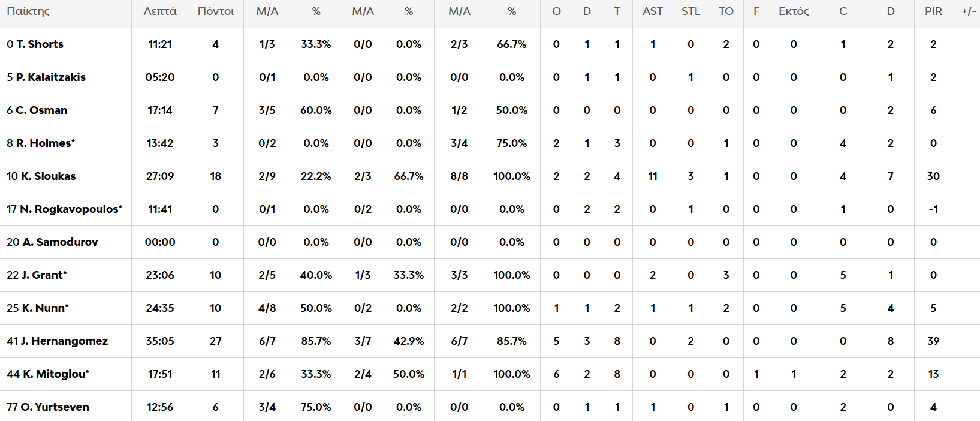Open C. Osman player link
The height and width of the screenshot is (421, 980).
pos(41,110)
